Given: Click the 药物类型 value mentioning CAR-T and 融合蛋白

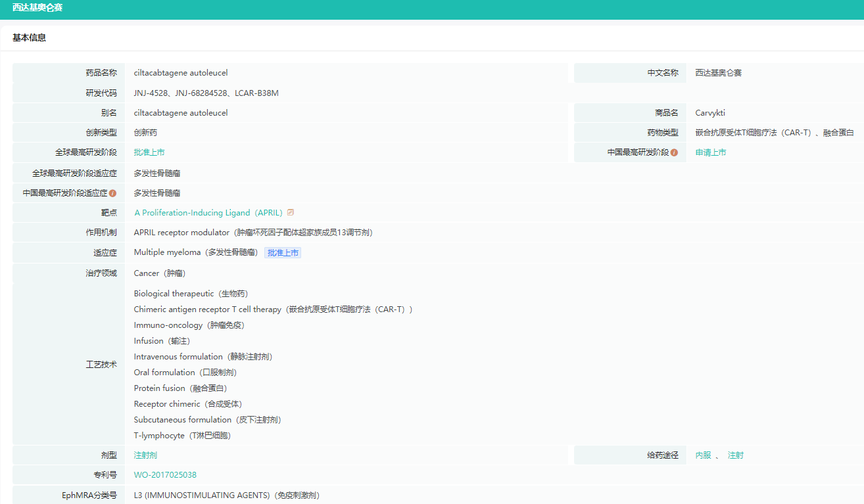Looking at the screenshot, I should coord(775,133).
